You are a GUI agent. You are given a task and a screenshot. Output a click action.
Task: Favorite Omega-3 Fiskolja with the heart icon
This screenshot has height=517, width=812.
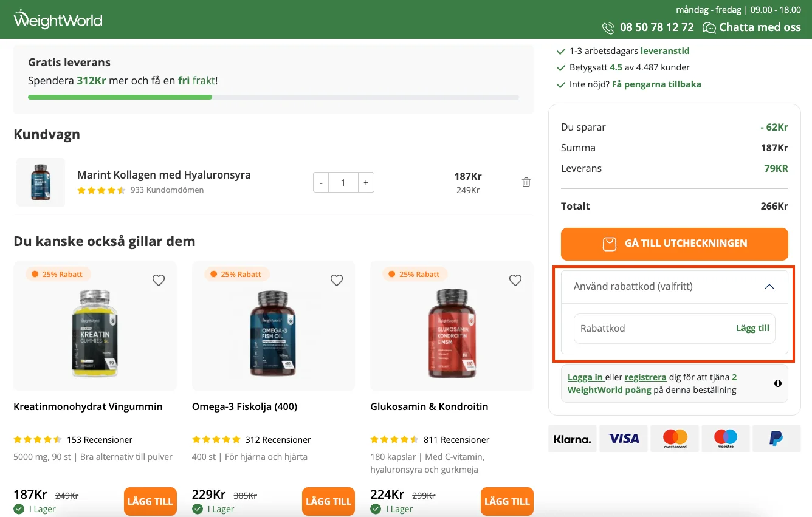tap(337, 280)
